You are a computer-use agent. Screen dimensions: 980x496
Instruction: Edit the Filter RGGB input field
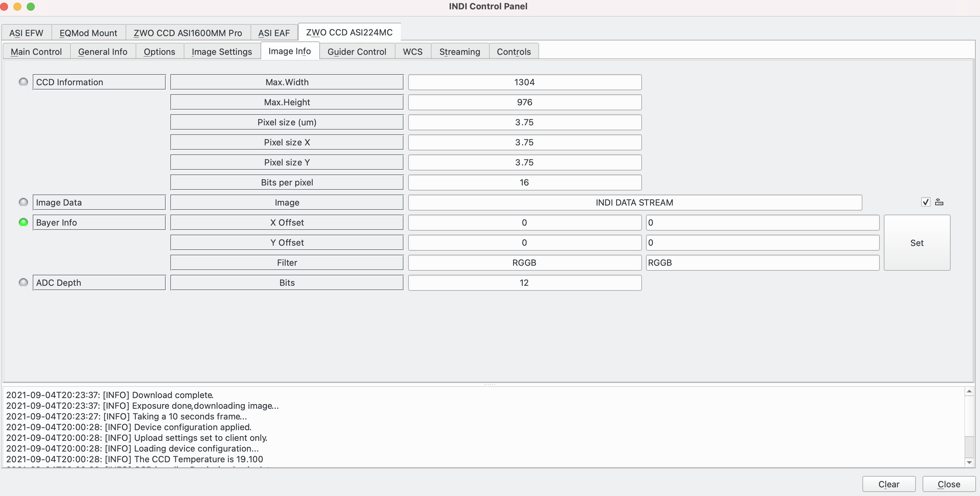pyautogui.click(x=763, y=263)
